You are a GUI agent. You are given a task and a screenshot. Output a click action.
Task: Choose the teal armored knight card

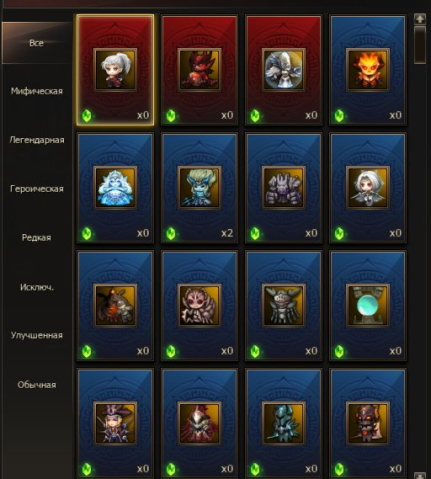click(x=284, y=423)
